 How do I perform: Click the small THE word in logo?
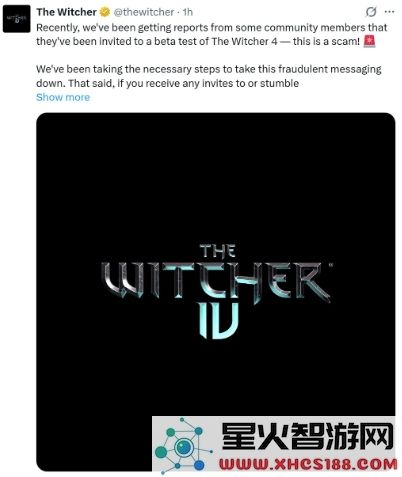tap(218, 251)
